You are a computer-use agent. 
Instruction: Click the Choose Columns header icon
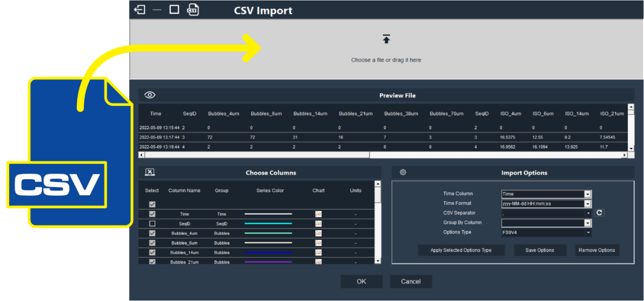[150, 172]
